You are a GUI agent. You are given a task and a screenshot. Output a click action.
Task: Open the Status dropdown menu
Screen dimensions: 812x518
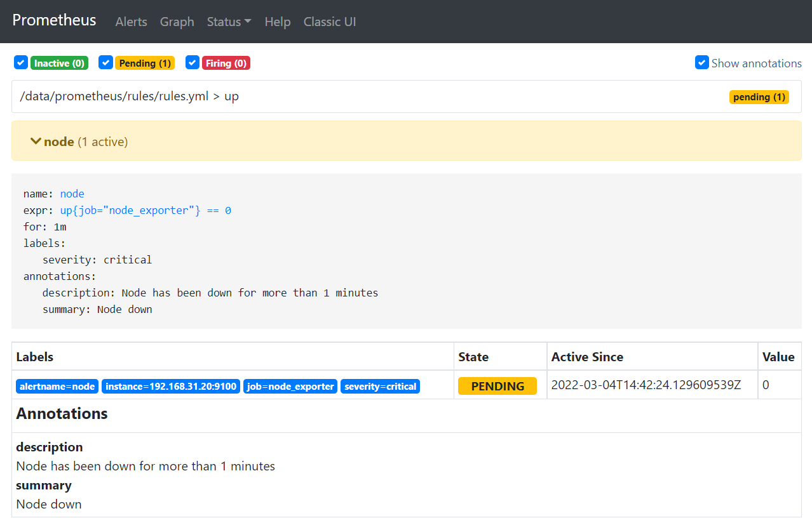pyautogui.click(x=229, y=22)
